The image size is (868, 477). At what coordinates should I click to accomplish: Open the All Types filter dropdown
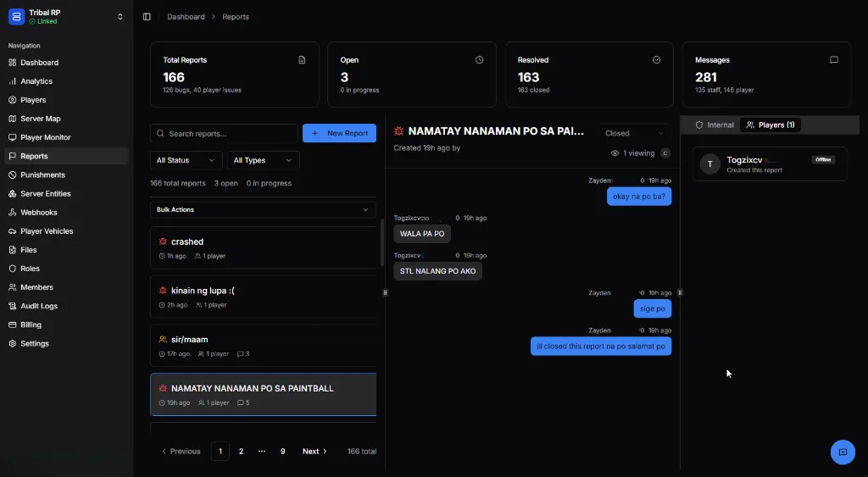[x=263, y=160]
